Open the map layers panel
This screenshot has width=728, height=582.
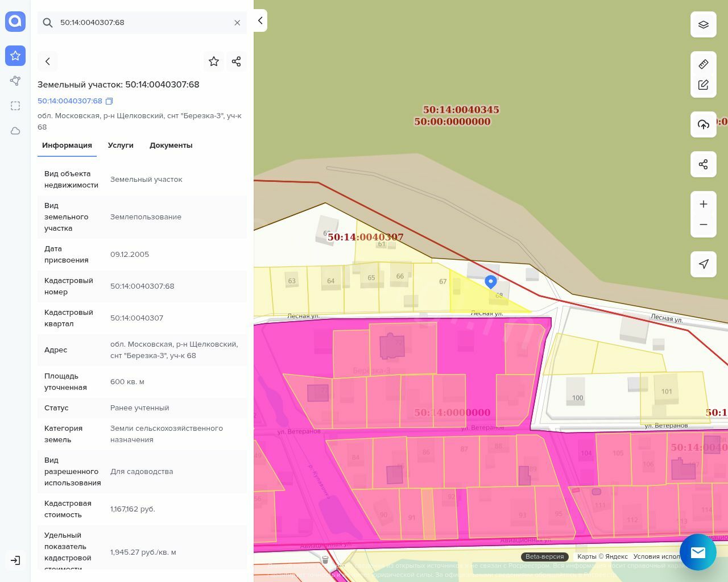[x=703, y=24]
